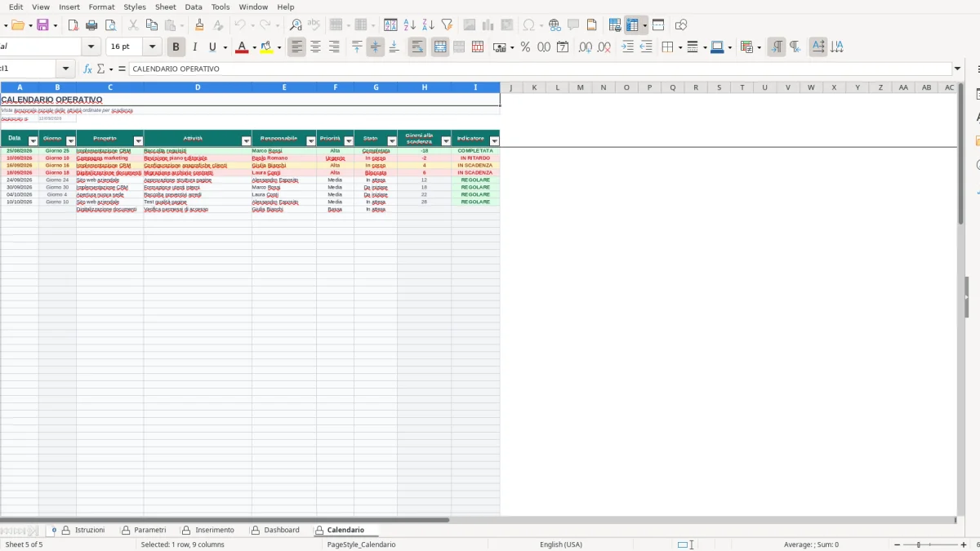Toggle left-to-right text direction
Viewport: 980px width, 551px height.
(x=777, y=47)
